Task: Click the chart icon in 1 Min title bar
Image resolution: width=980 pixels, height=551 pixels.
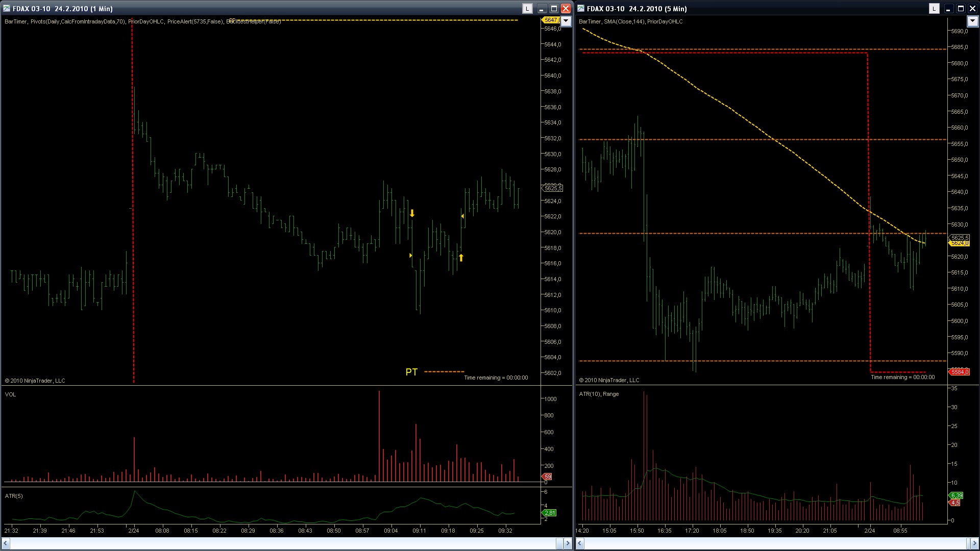Action: [7, 9]
